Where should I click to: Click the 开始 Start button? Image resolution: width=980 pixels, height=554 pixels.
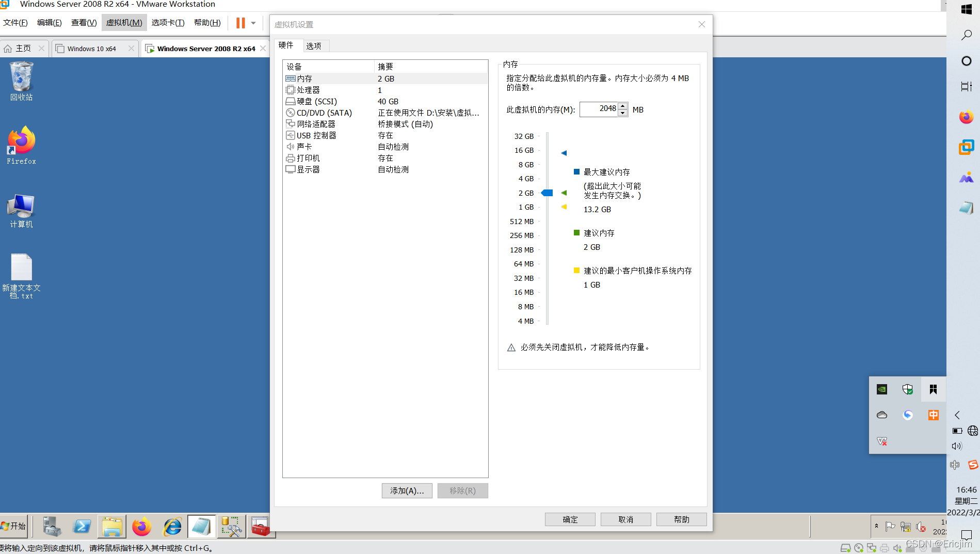[x=14, y=526]
